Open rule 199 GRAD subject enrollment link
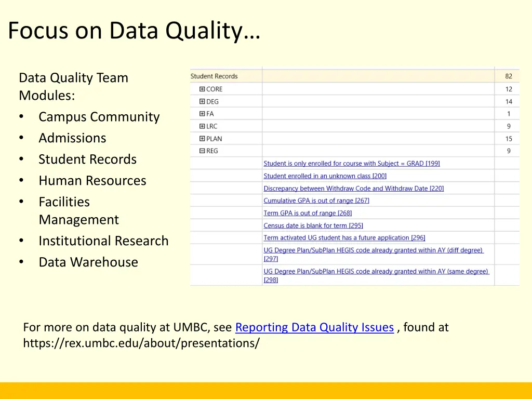The width and height of the screenshot is (532, 399). point(351,164)
